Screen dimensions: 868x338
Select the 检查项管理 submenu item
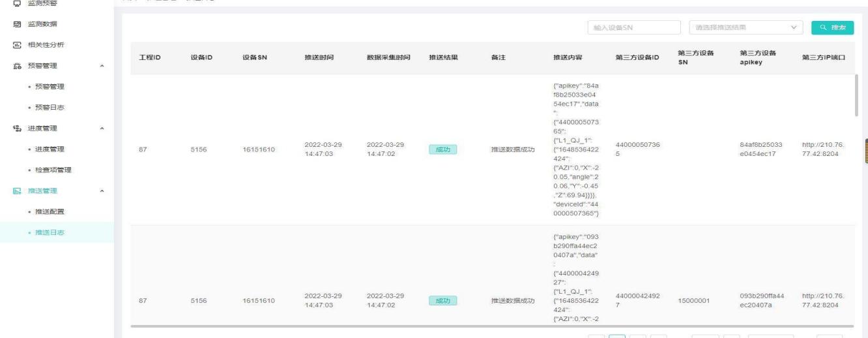[55, 170]
